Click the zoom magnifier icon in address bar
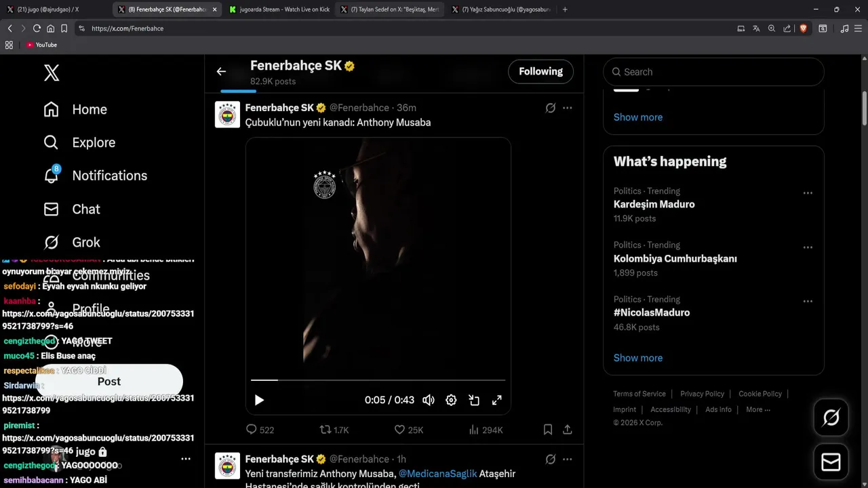The width and height of the screenshot is (868, 488). pos(772,28)
